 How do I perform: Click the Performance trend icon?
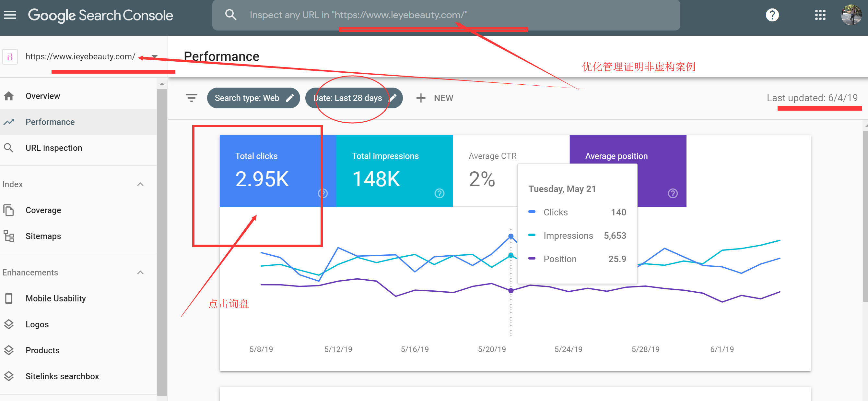click(9, 122)
